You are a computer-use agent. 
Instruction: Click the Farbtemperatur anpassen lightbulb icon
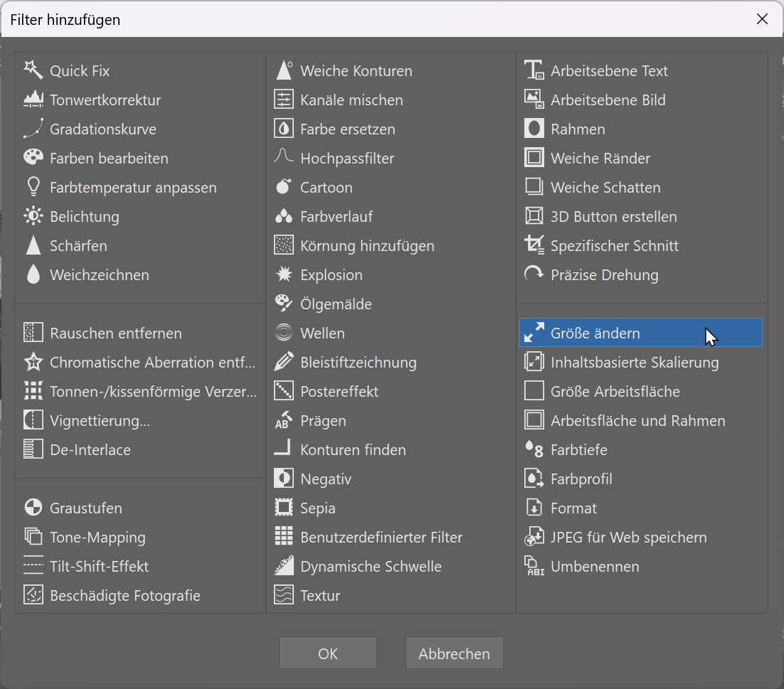click(x=33, y=187)
